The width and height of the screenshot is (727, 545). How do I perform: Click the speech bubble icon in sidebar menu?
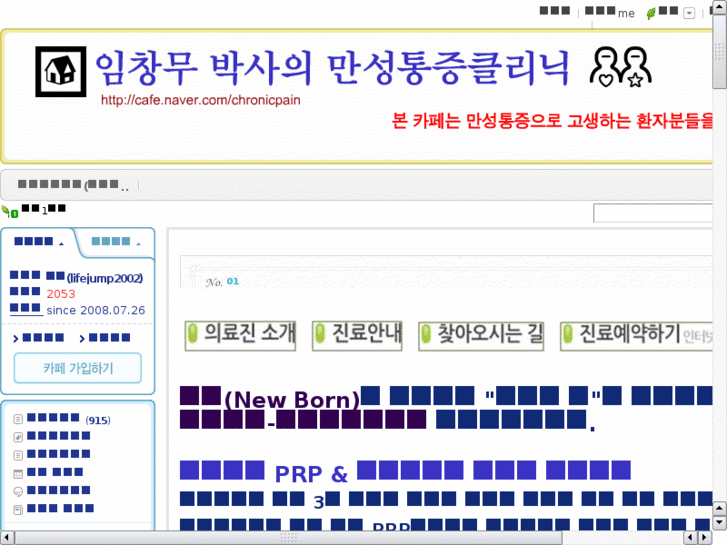point(18,491)
